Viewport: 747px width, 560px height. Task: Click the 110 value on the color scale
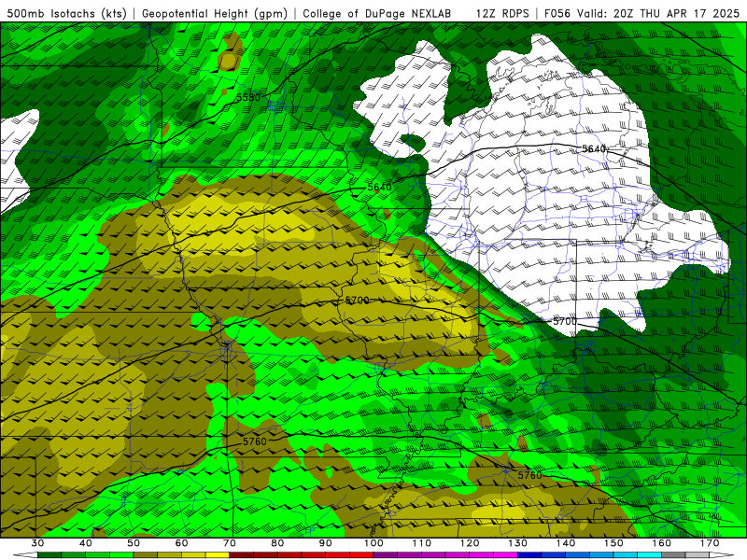click(422, 543)
